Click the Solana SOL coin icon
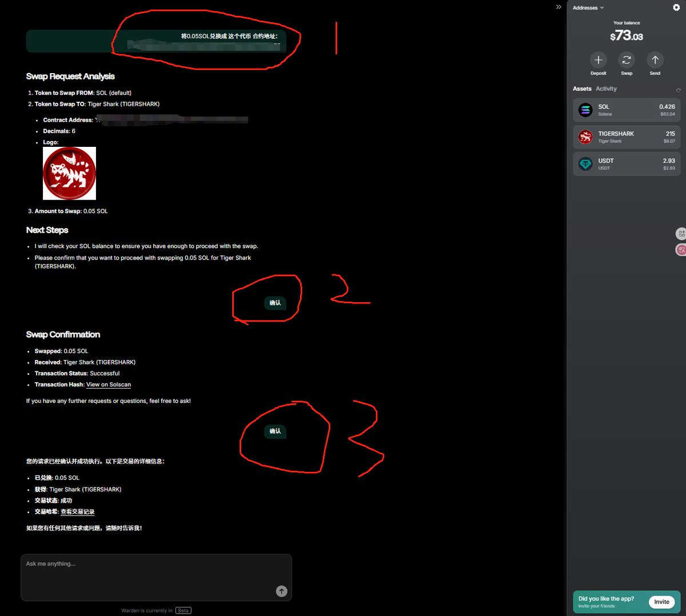The image size is (686, 616). tap(585, 110)
